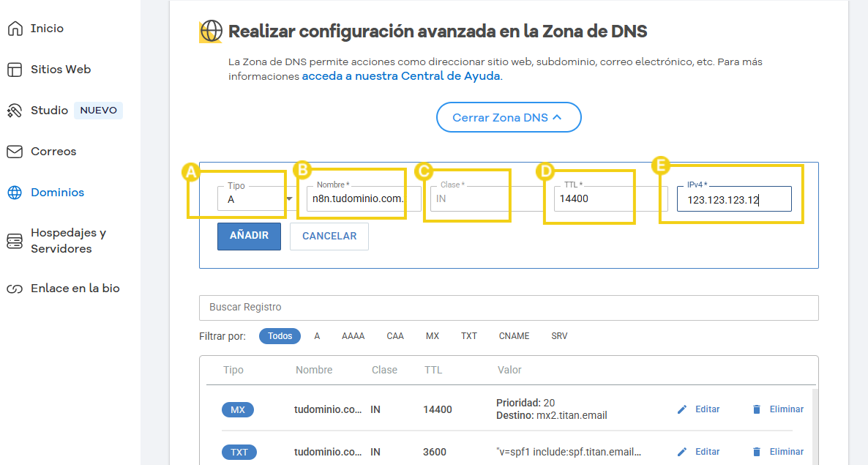868x465 pixels.
Task: Open the Correos envelope icon
Action: pyautogui.click(x=15, y=151)
